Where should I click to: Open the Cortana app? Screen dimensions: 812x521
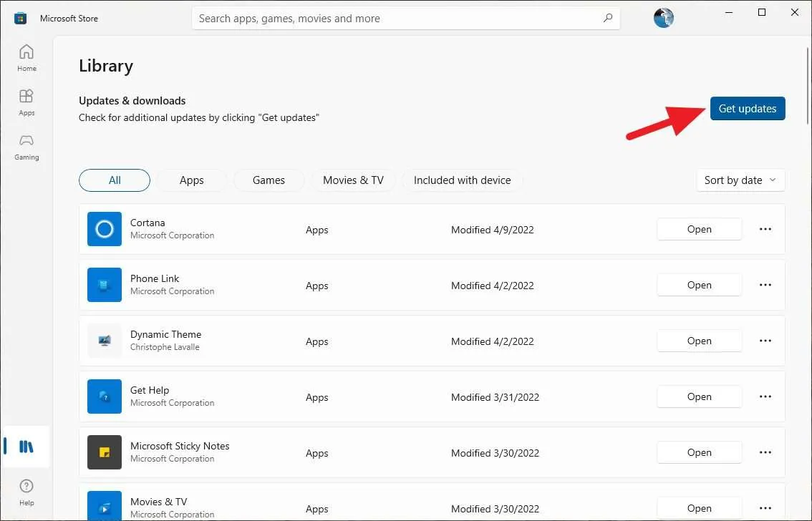click(x=699, y=229)
